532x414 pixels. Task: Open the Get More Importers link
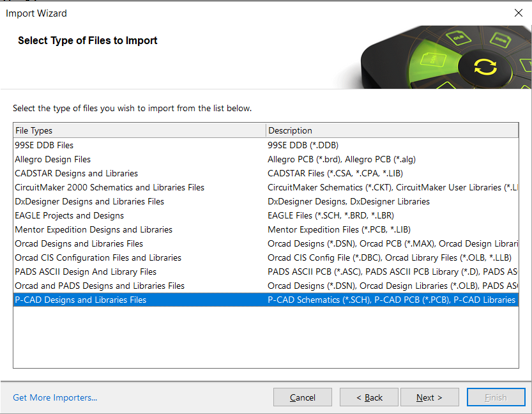pos(55,397)
